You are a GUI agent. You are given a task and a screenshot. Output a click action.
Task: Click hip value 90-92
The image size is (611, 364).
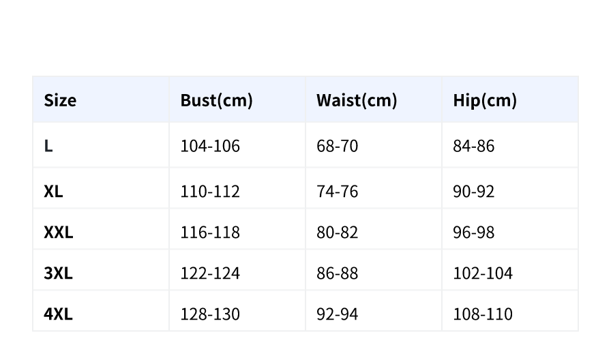tap(473, 192)
